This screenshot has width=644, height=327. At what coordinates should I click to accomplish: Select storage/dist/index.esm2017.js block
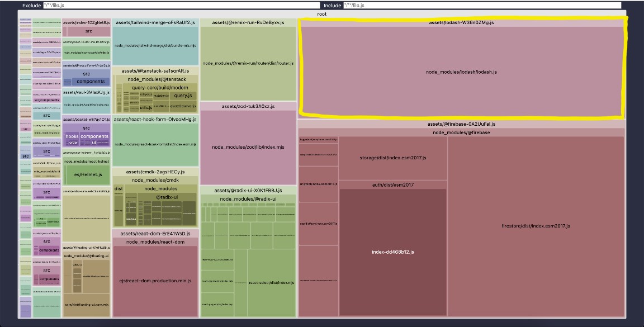392,158
